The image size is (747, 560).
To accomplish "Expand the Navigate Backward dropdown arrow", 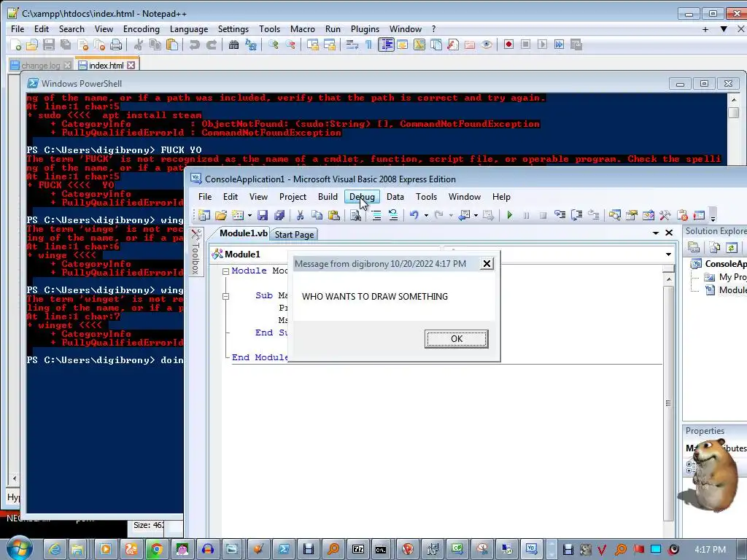I will pos(476,216).
